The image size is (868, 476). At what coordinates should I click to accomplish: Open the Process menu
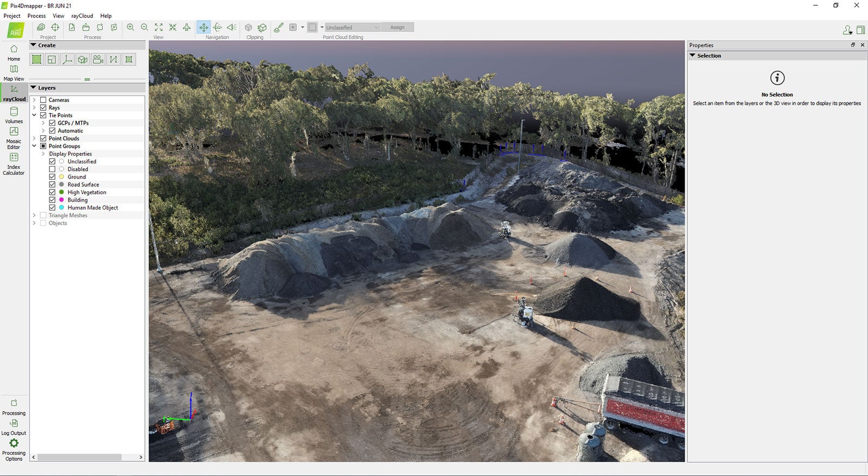36,16
